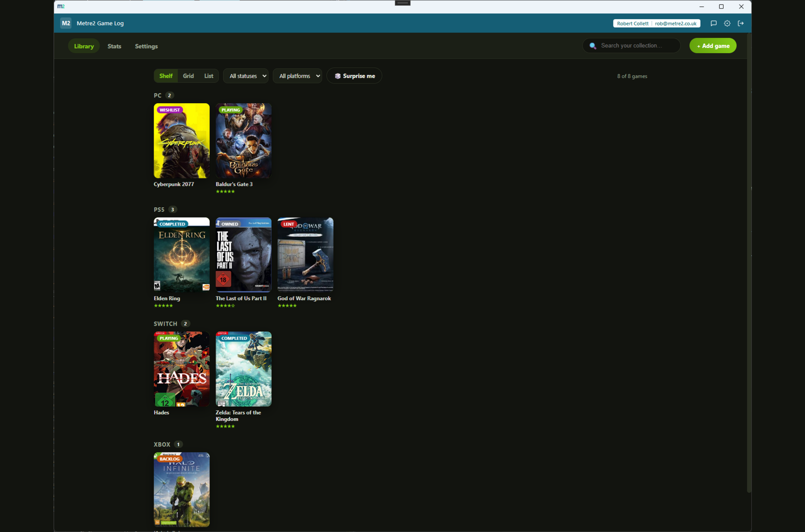Click Baldur's Gate 3 star rating

[x=225, y=192]
